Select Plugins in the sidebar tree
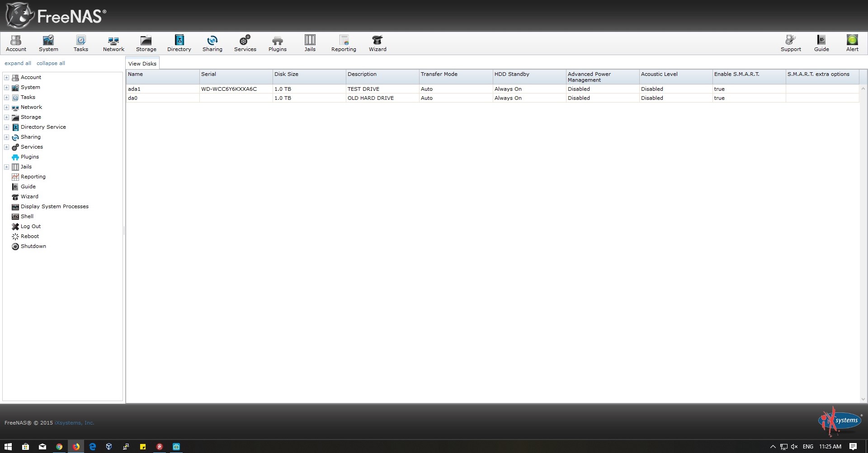Image resolution: width=868 pixels, height=453 pixels. (30, 157)
